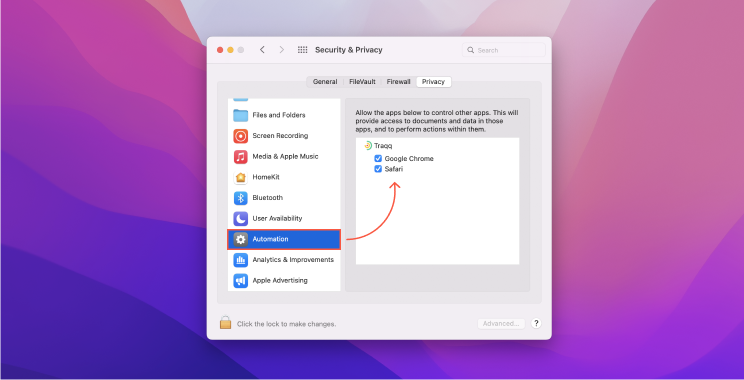Open the show-all grid icon
Viewport: 744px width, 380px height.
click(x=302, y=50)
